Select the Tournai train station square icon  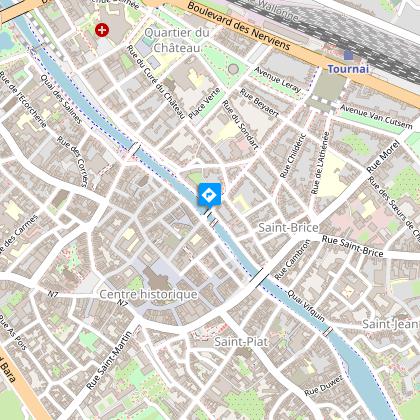point(348,55)
